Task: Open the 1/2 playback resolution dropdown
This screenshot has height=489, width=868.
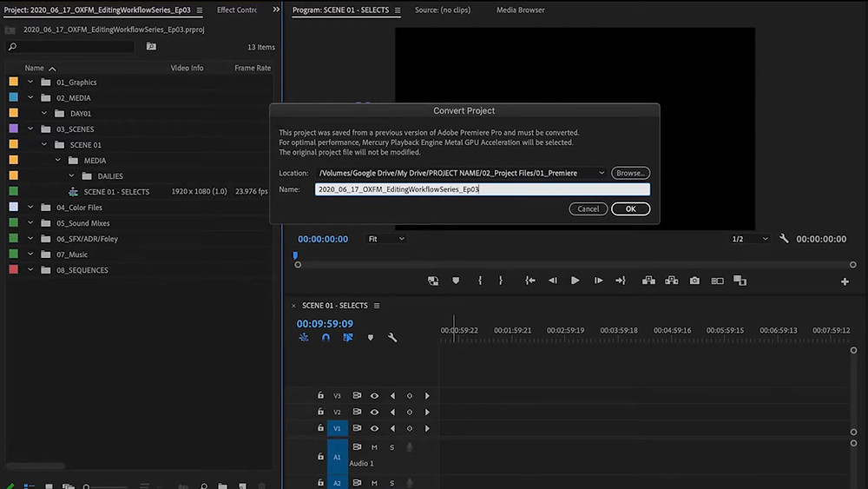Action: 750,239
